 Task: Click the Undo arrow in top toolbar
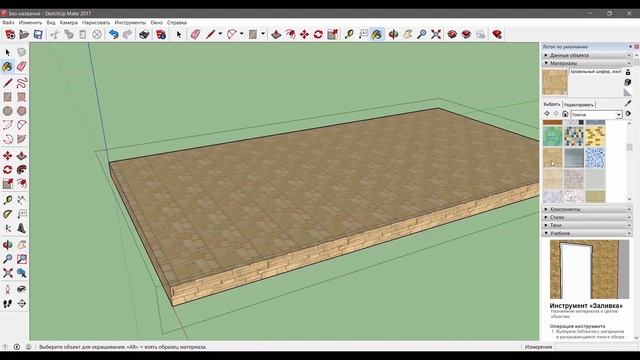pos(114,34)
